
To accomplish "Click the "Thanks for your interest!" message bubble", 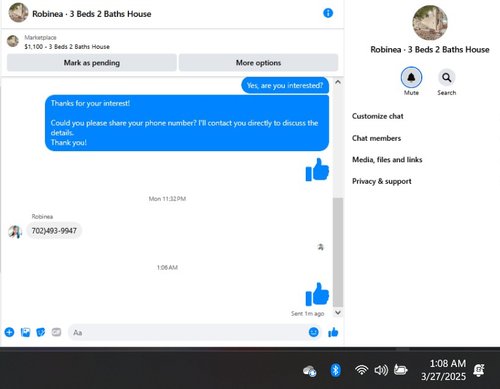I will (187, 123).
